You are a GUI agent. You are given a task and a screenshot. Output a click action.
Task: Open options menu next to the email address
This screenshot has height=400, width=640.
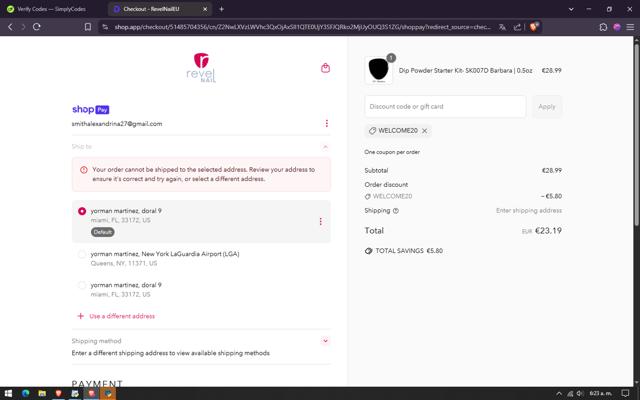(x=327, y=123)
